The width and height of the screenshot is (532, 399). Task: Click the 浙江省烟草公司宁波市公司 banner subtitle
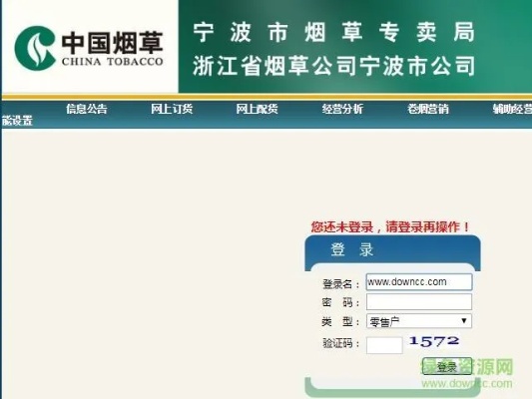333,66
